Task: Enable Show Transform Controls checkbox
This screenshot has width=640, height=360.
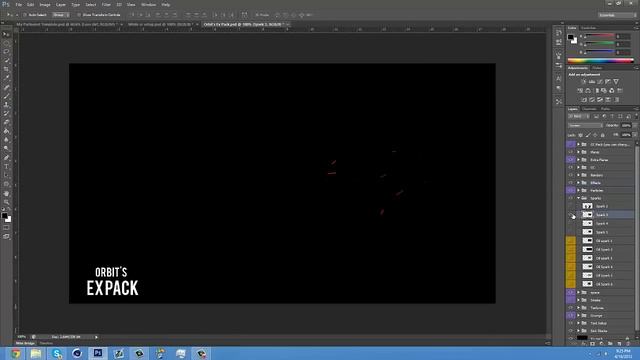Action: point(79,15)
